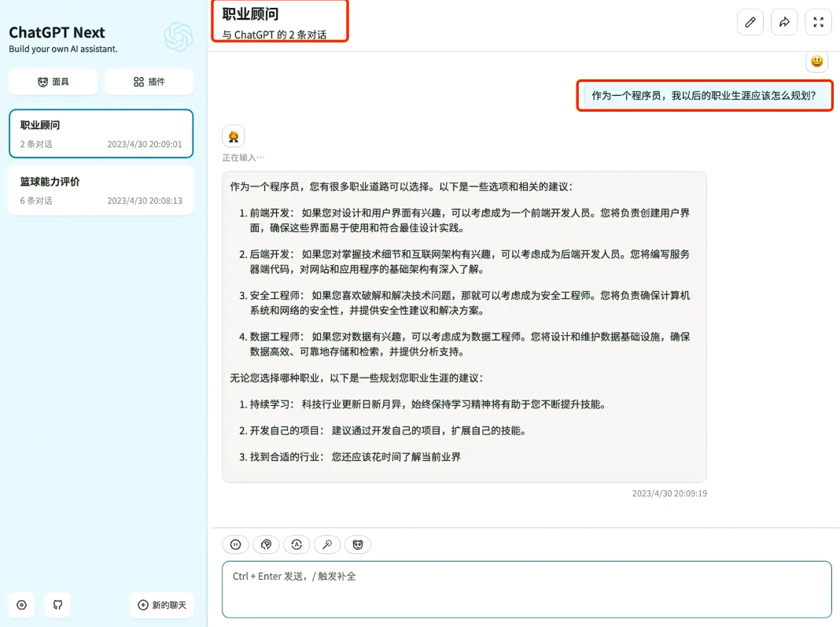Click the mask face icon above input
Image resolution: width=840 pixels, height=627 pixels.
[358, 544]
